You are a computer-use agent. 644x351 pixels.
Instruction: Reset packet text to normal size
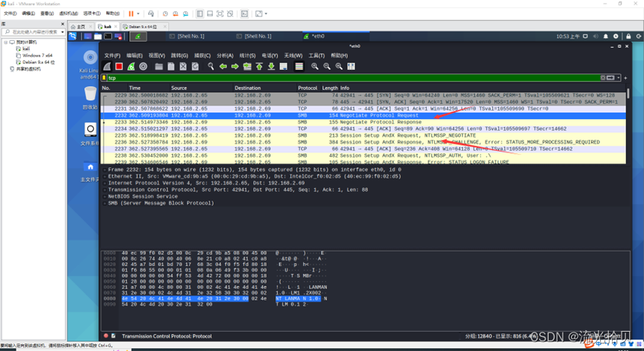tap(339, 66)
